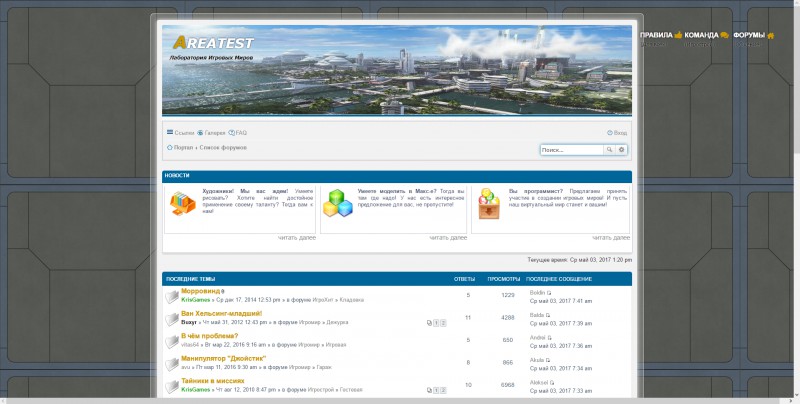Go to the Дежурка forum link
Image resolution: width=800 pixels, height=404 pixels.
[337, 322]
